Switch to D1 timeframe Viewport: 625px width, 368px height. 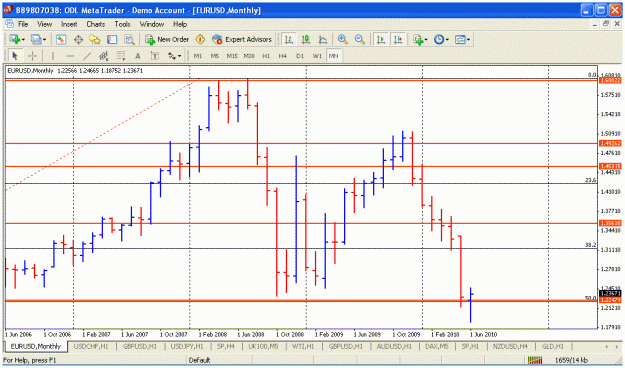click(300, 56)
